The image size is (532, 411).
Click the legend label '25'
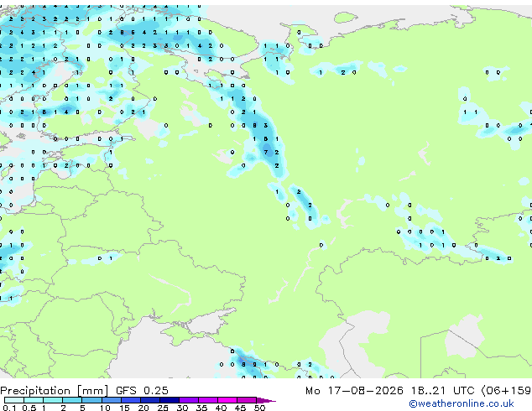[163, 408]
